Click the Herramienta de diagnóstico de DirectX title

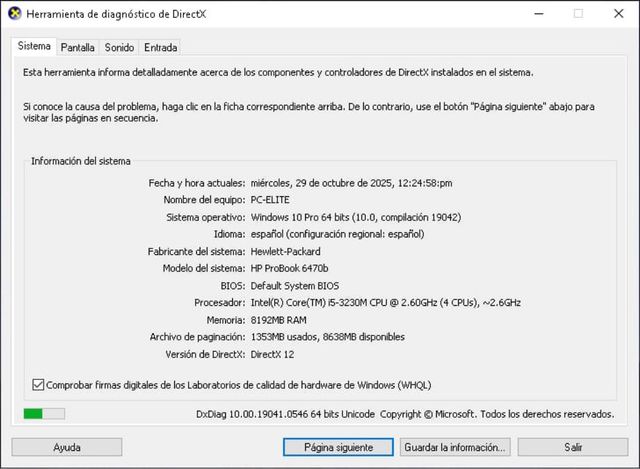[x=116, y=14]
